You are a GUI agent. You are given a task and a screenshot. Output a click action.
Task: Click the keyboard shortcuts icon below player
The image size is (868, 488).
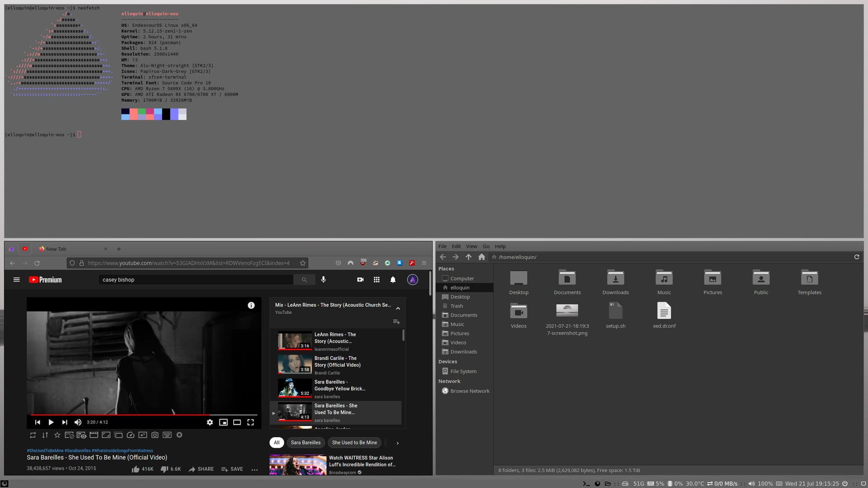167,435
